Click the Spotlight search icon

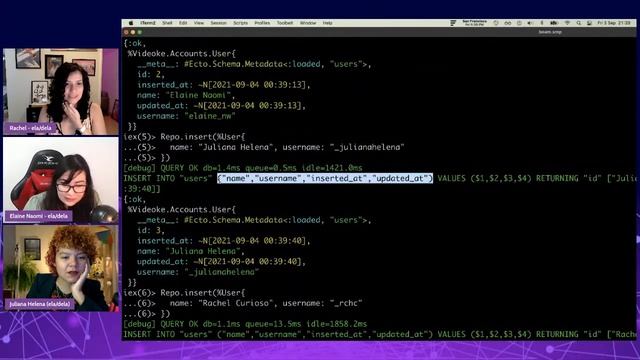click(x=578, y=23)
